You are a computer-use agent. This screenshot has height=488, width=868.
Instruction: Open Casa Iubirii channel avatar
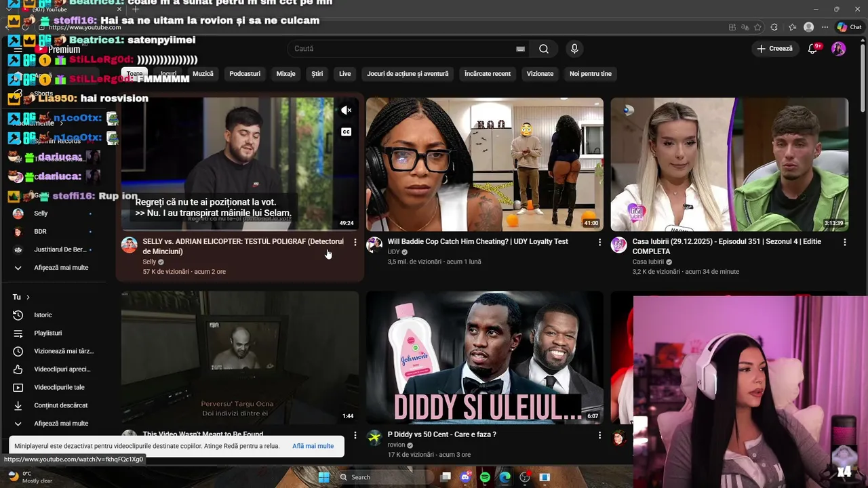(x=618, y=245)
